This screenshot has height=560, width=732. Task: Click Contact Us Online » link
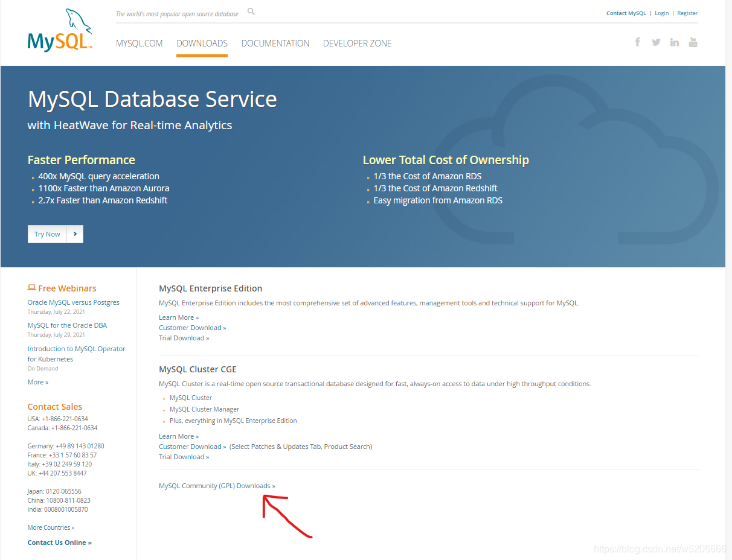60,542
